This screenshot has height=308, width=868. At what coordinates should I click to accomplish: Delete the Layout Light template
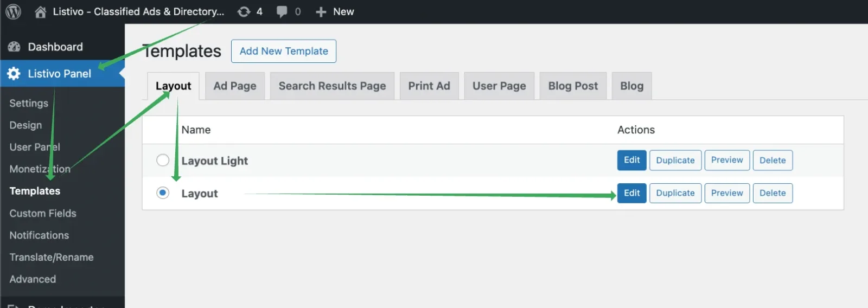(773, 160)
